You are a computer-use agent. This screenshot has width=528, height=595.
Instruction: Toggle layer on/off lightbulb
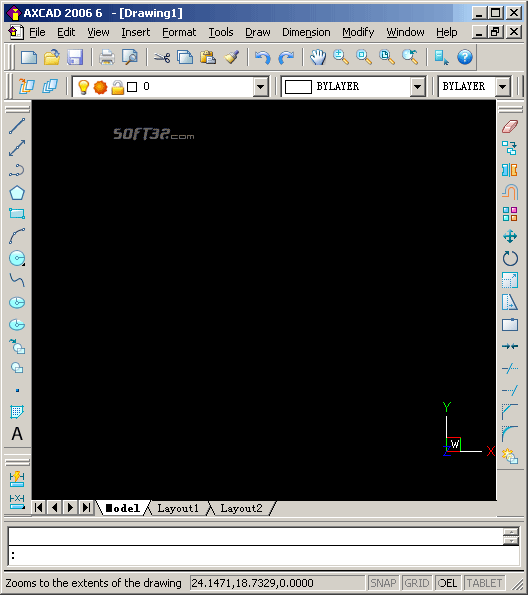(x=83, y=87)
